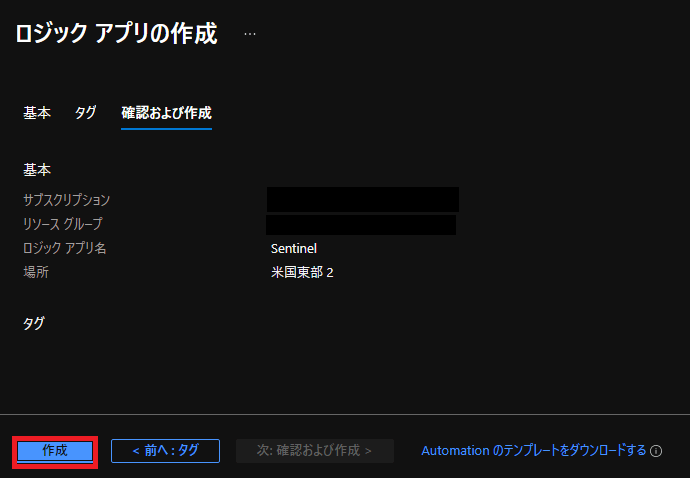Click the ロジック アプリの作成 page title
The height and width of the screenshot is (478, 690).
115,33
